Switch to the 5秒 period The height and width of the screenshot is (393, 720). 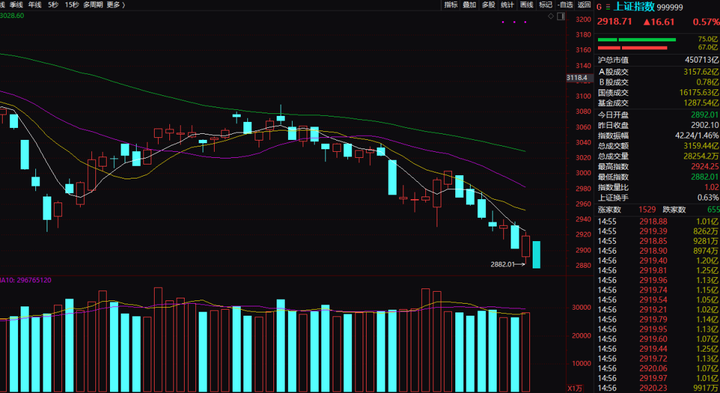(53, 5)
